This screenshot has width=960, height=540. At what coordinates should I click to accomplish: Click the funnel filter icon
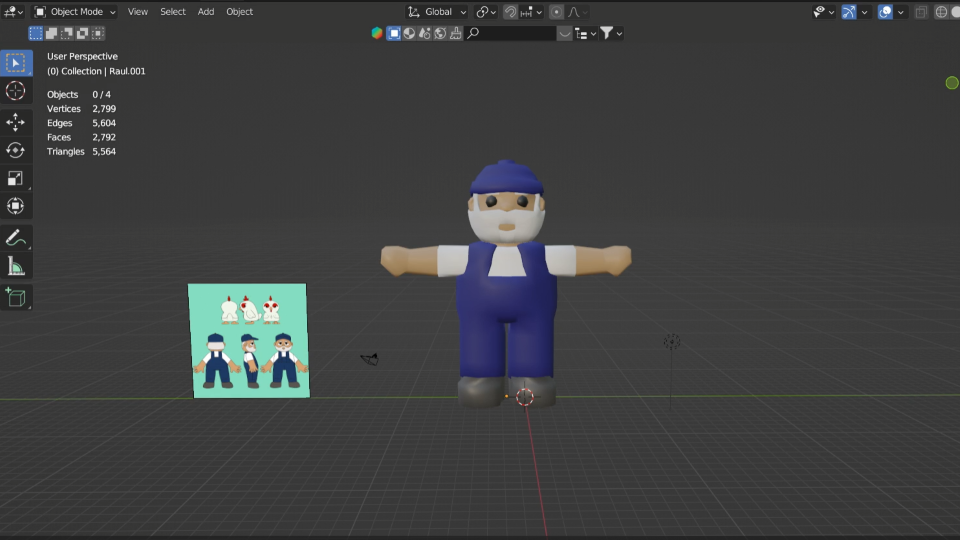pos(606,33)
